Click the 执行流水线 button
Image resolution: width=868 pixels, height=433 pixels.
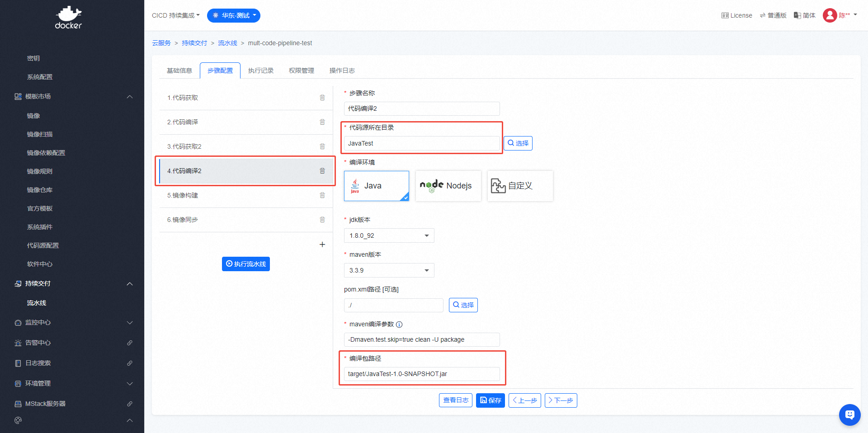point(245,264)
